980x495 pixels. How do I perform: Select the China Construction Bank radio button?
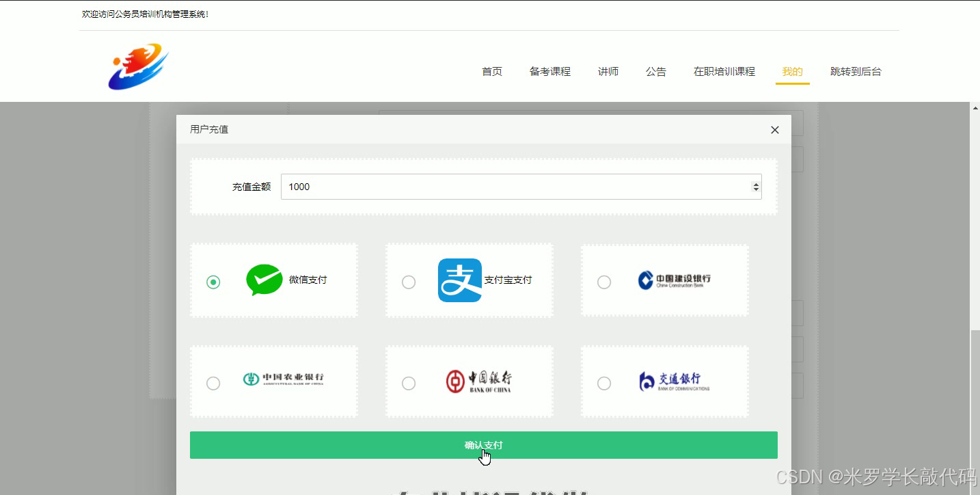coord(604,282)
